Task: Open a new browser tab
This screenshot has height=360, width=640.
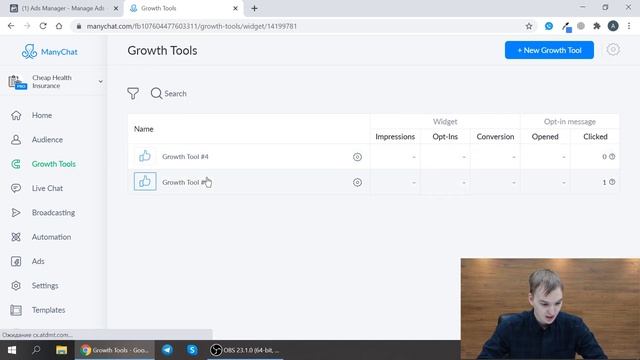Action: (254, 8)
